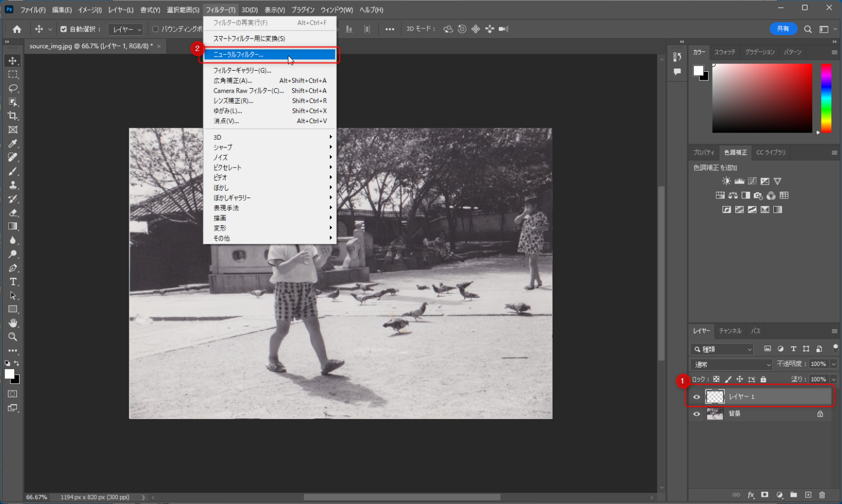Screen dimensions: 842x504
Task: Add a Curves adjustment layer
Action: coord(752,181)
